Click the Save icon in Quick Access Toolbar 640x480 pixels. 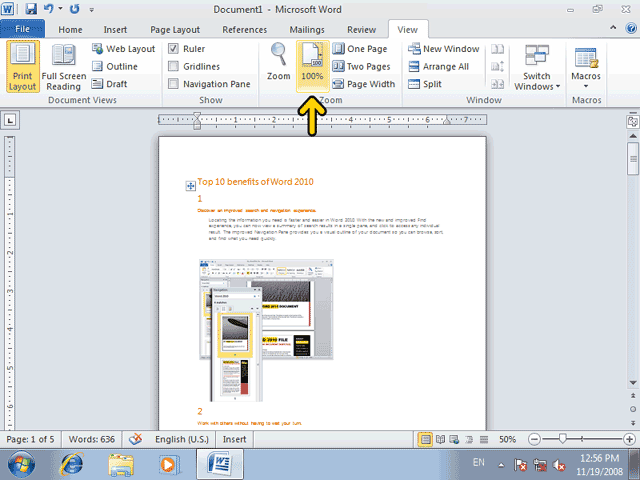point(31,9)
